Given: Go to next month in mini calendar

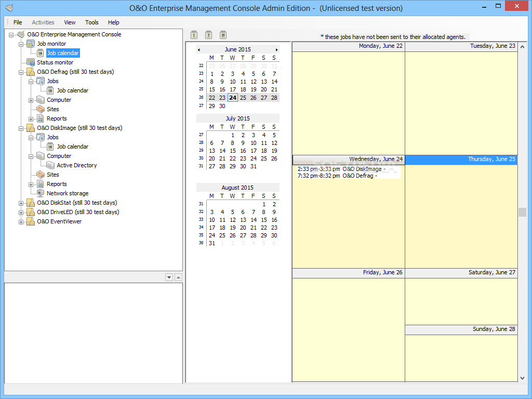Looking at the screenshot, I should click(276, 49).
